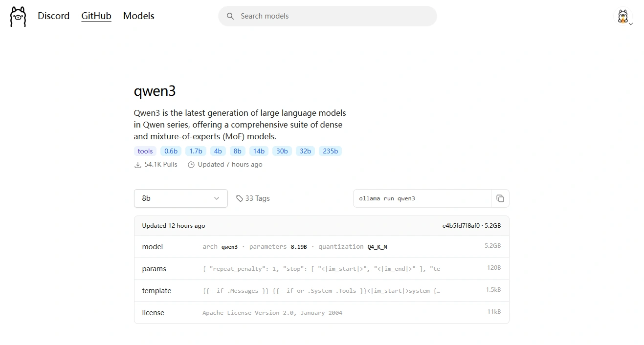Image resolution: width=644 pixels, height=345 pixels.
Task: Select the 30b size tag
Action: click(282, 151)
